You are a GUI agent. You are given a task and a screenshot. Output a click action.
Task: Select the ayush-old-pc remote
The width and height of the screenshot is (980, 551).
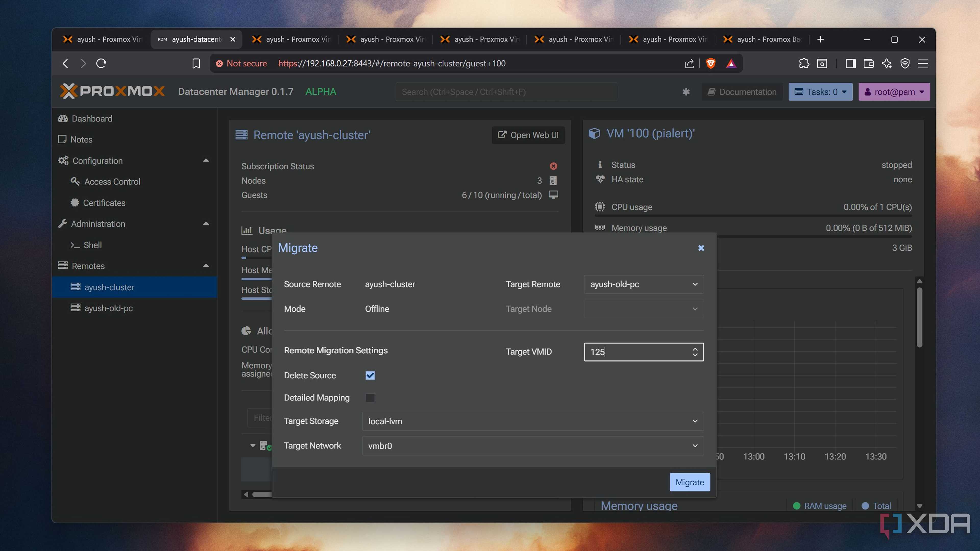coord(135,308)
